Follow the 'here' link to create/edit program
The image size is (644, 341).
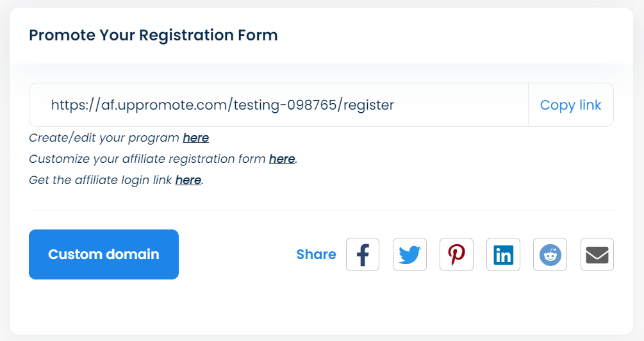pos(195,138)
